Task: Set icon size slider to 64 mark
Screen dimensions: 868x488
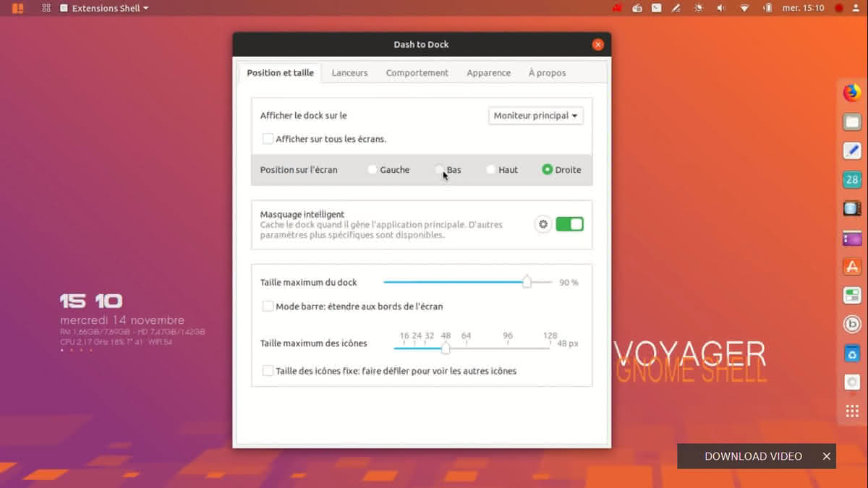Action: pos(467,347)
